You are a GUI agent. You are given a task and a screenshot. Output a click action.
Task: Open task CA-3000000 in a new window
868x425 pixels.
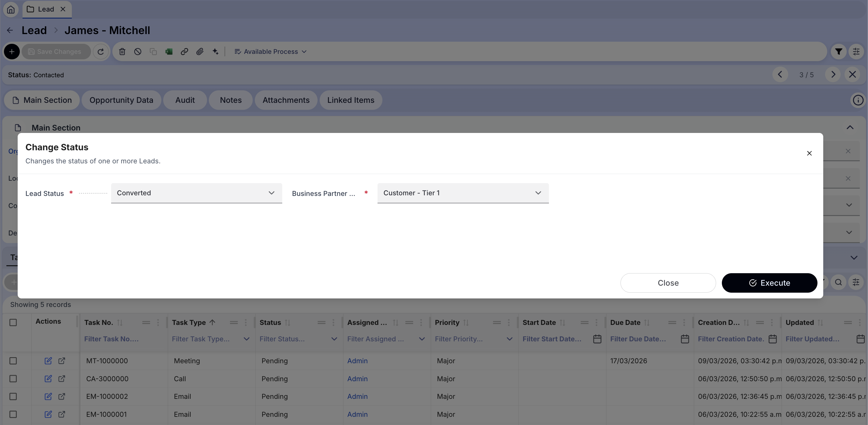tap(62, 378)
